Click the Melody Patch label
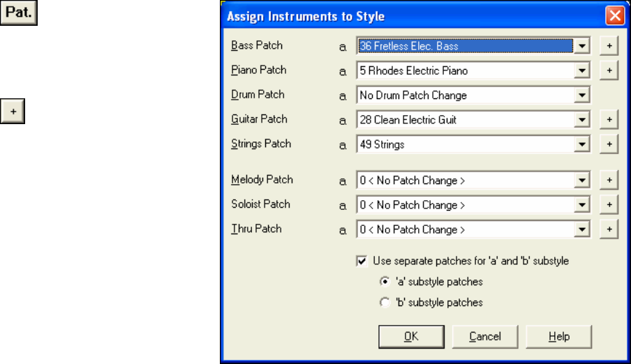Viewport: 631px width, 364px height. coord(262,180)
